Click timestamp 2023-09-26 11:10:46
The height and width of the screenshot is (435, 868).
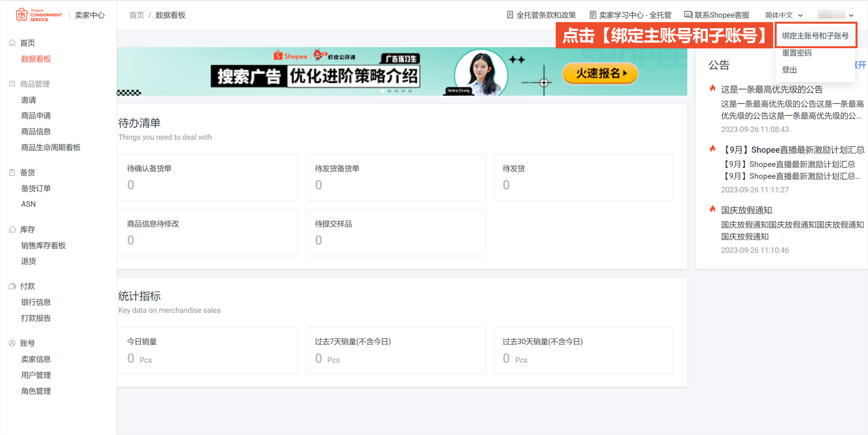pos(755,250)
